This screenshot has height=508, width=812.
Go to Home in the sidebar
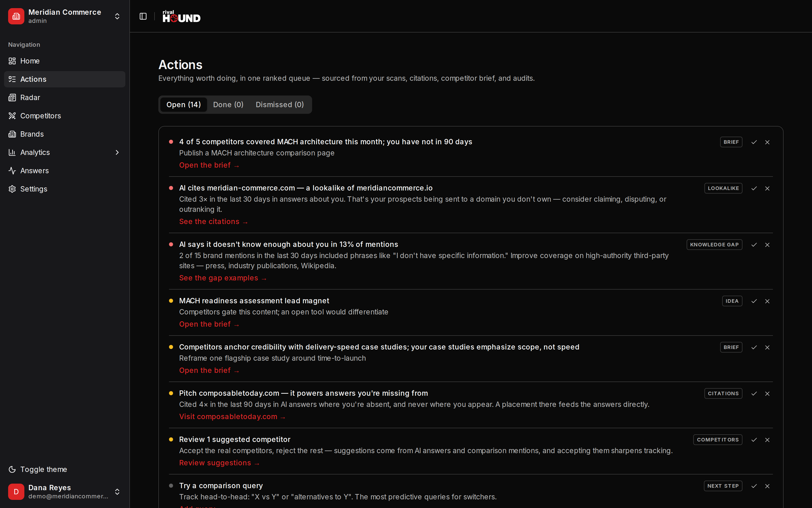pos(64,61)
